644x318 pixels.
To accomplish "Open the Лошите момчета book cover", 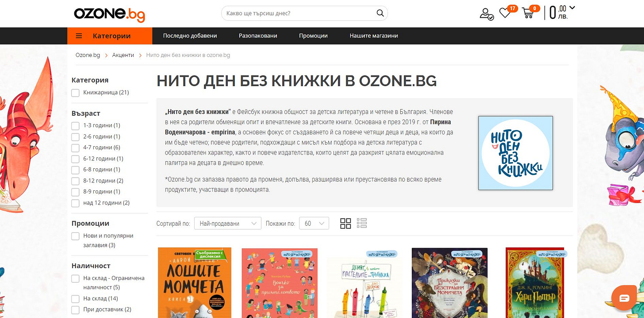I will pyautogui.click(x=195, y=283).
